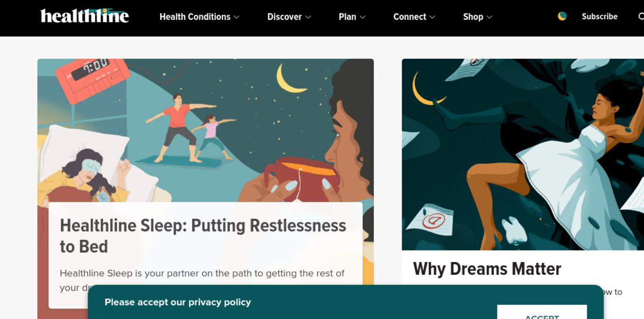Open the Why Dreams Matter article
This screenshot has width=644, height=319.
pyautogui.click(x=487, y=269)
